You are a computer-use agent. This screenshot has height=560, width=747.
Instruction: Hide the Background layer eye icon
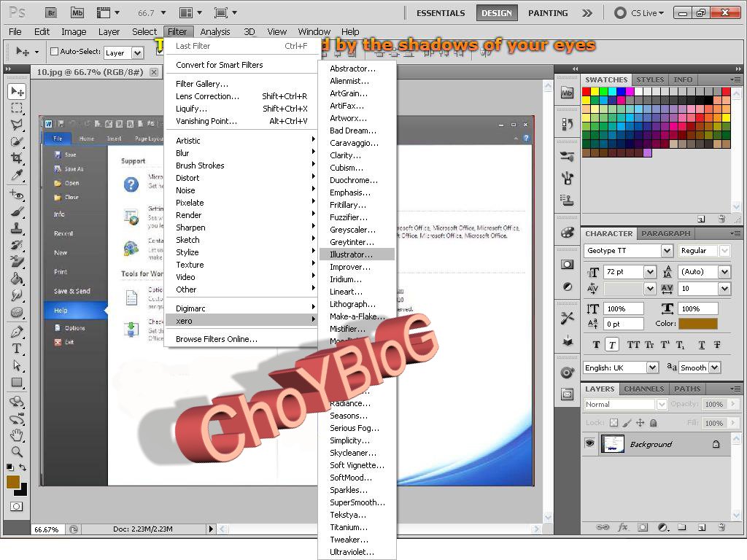coord(589,443)
